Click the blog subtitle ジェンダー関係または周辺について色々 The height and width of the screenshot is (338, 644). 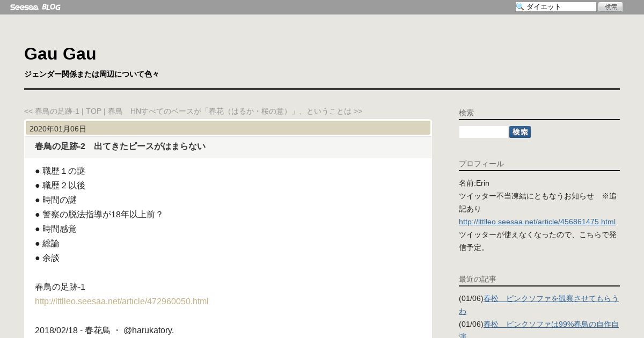(x=91, y=74)
